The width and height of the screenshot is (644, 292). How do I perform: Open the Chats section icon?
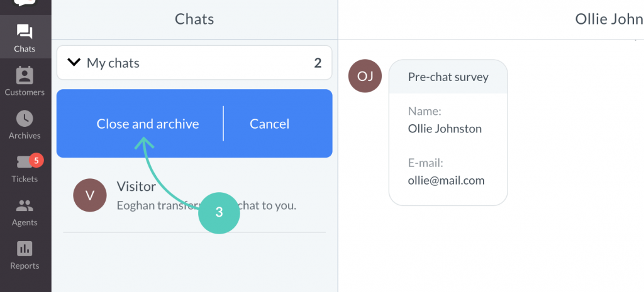pyautogui.click(x=25, y=31)
